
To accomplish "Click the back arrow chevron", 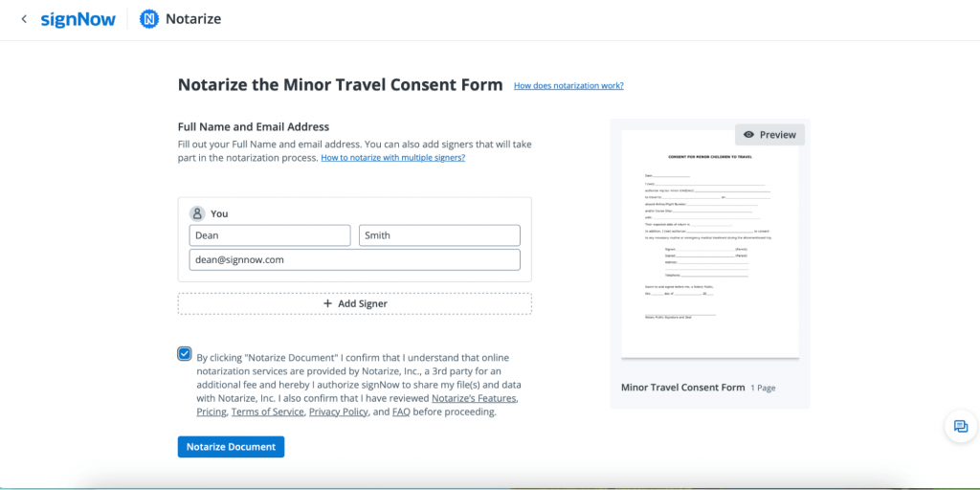I will 24,19.
